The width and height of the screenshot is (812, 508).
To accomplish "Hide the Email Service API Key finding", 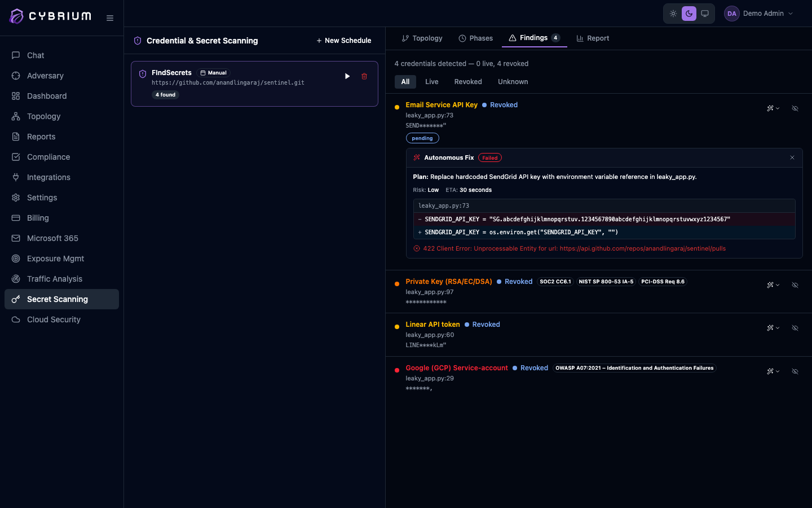I will coord(795,108).
